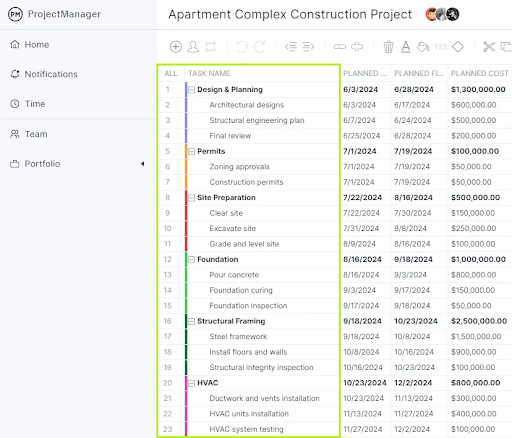Click the recurring task arrows icon
The image size is (512, 438).
(x=211, y=47)
